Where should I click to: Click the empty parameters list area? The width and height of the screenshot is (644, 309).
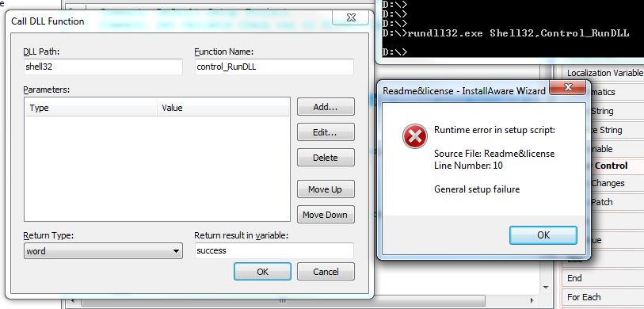click(158, 169)
